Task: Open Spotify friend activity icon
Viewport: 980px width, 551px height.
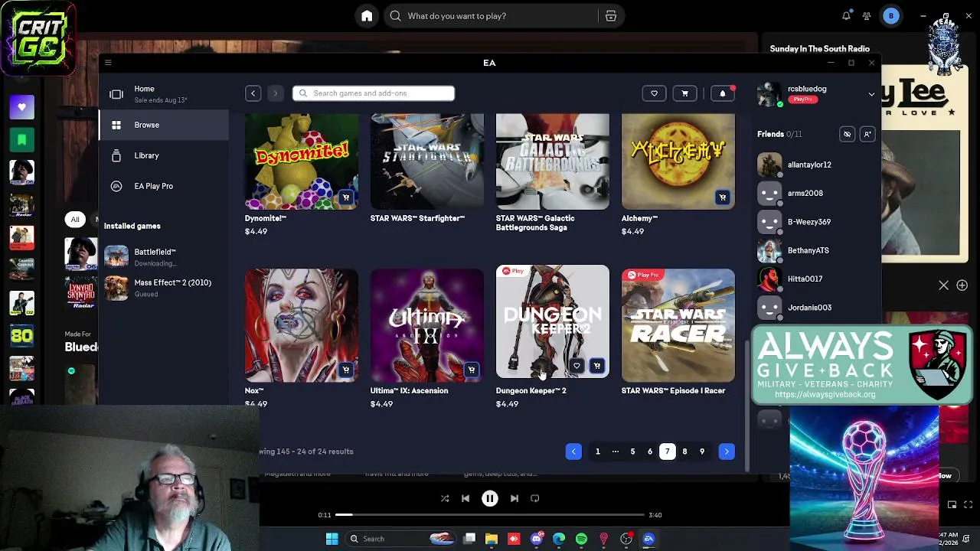Action: (867, 16)
